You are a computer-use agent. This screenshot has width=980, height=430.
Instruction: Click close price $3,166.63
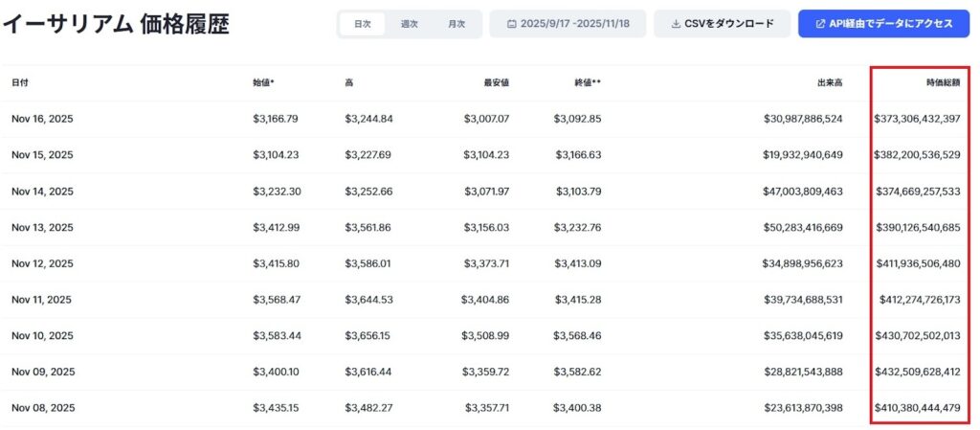577,154
